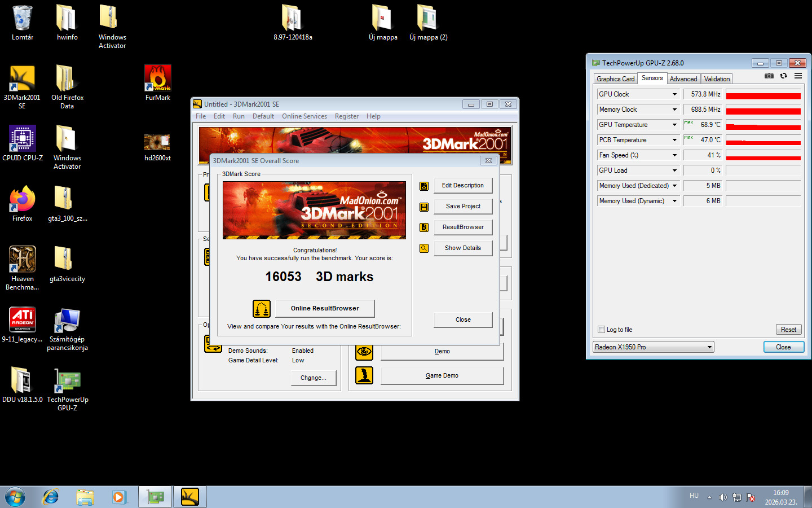Click the Change... button
The width and height of the screenshot is (812, 508).
(x=314, y=378)
